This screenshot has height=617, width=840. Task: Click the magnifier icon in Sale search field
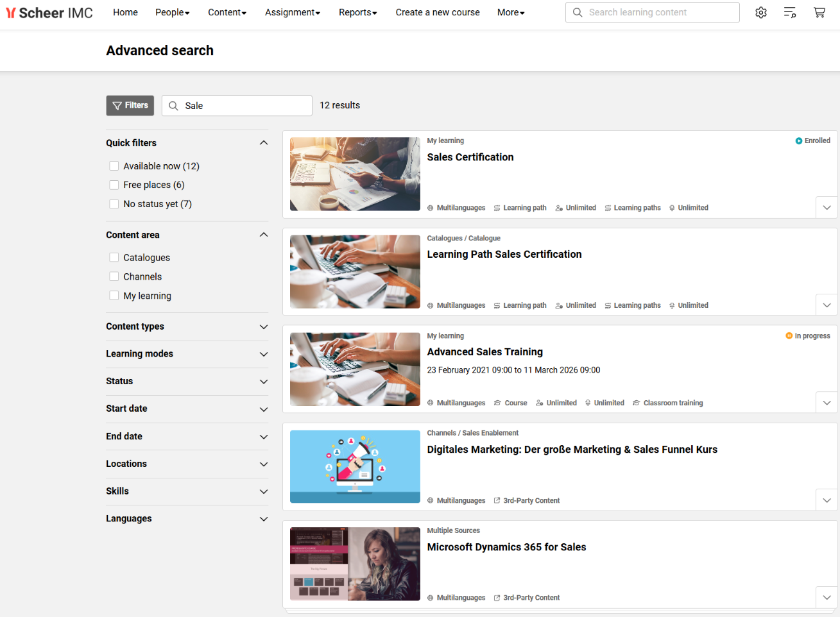point(173,106)
